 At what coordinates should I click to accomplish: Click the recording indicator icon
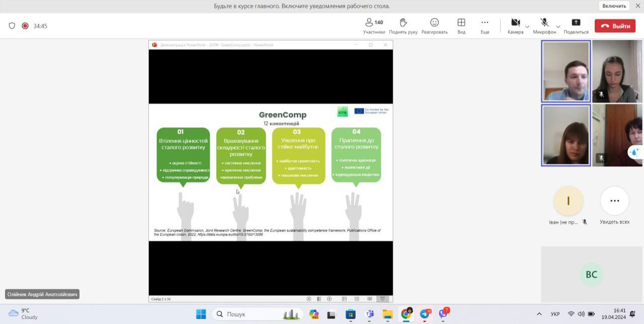coord(25,26)
